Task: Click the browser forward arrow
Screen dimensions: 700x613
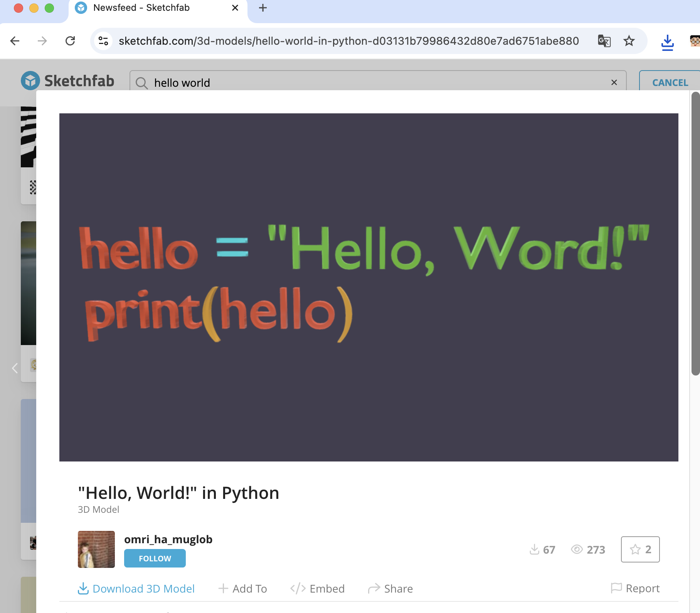Action: coord(42,41)
